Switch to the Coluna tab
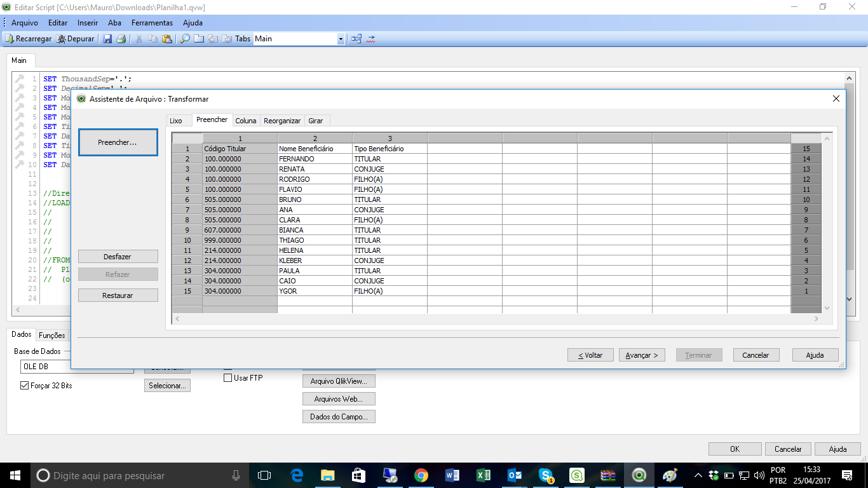This screenshot has height=488, width=868. tap(246, 121)
